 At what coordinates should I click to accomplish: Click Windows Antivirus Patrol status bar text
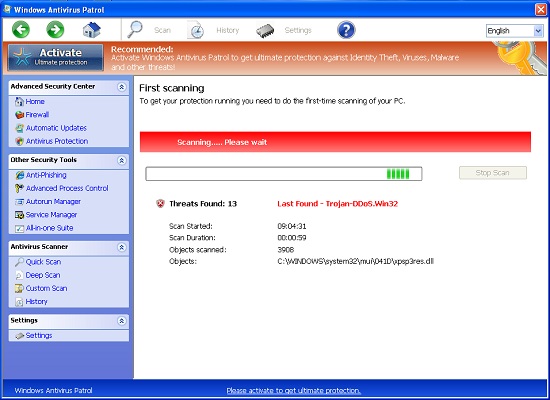53,390
